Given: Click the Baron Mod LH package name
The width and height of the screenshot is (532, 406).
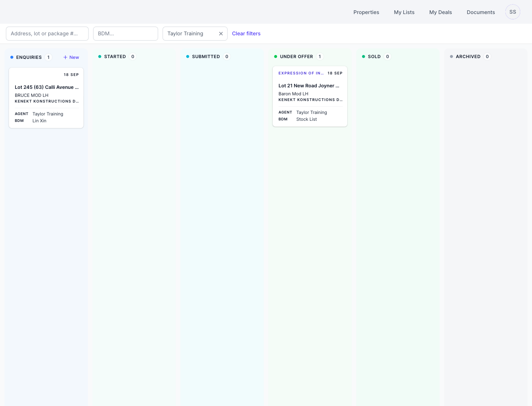Looking at the screenshot, I should click(x=293, y=94).
